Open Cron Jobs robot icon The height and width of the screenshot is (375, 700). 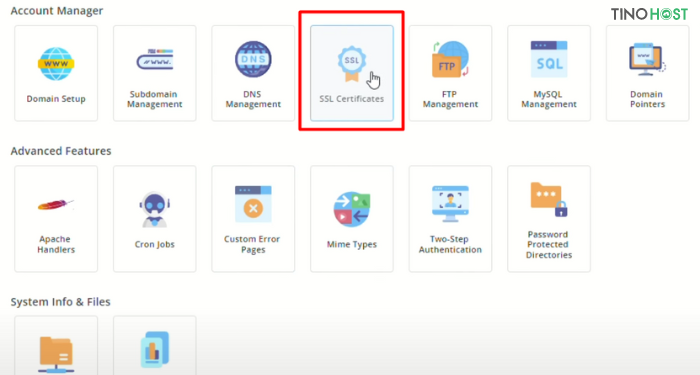154,210
